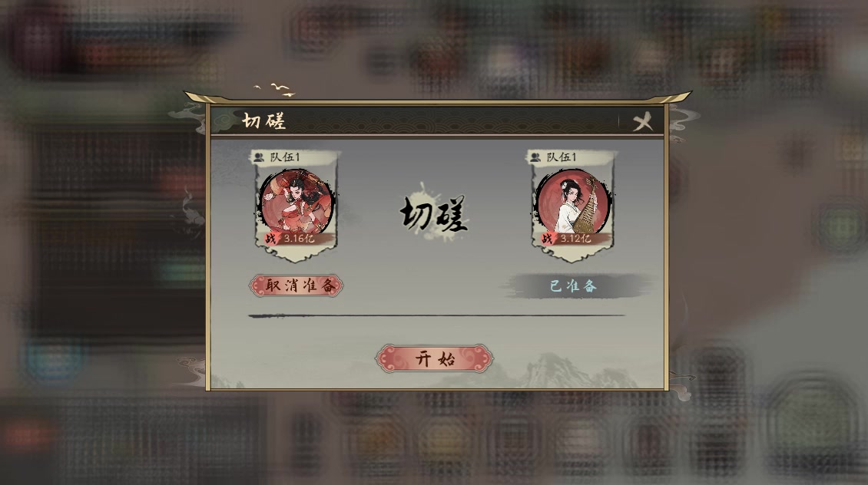Click the 3.12亿 combat power value
The image size is (868, 485).
(575, 239)
